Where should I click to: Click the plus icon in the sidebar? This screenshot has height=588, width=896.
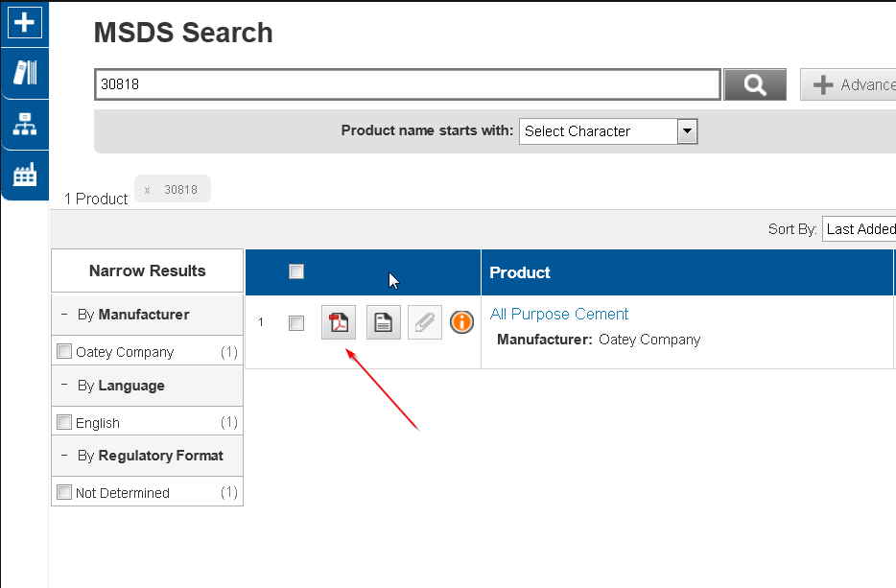(x=25, y=23)
